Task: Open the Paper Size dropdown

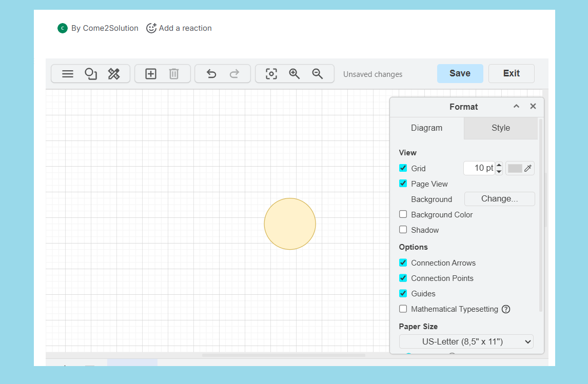Action: [x=466, y=341]
